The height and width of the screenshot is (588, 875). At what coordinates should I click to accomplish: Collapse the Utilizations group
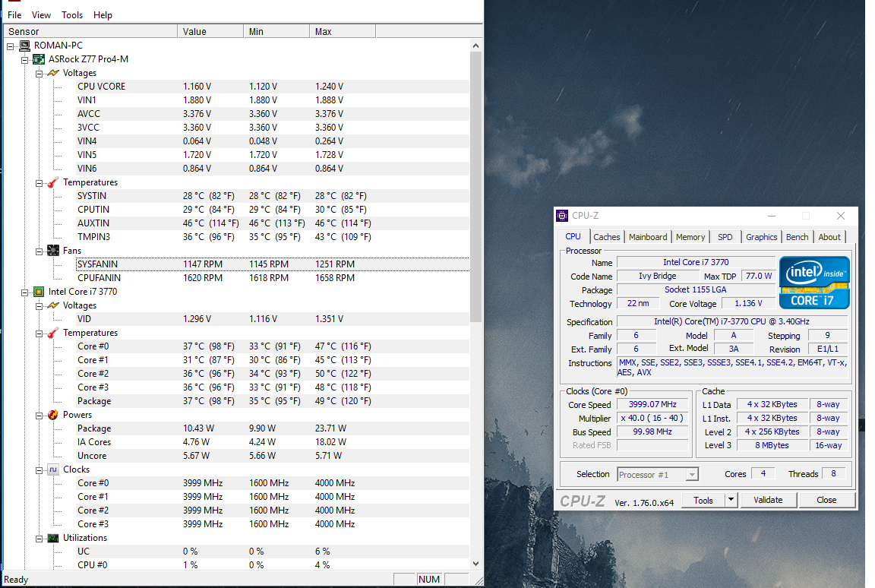(39, 539)
